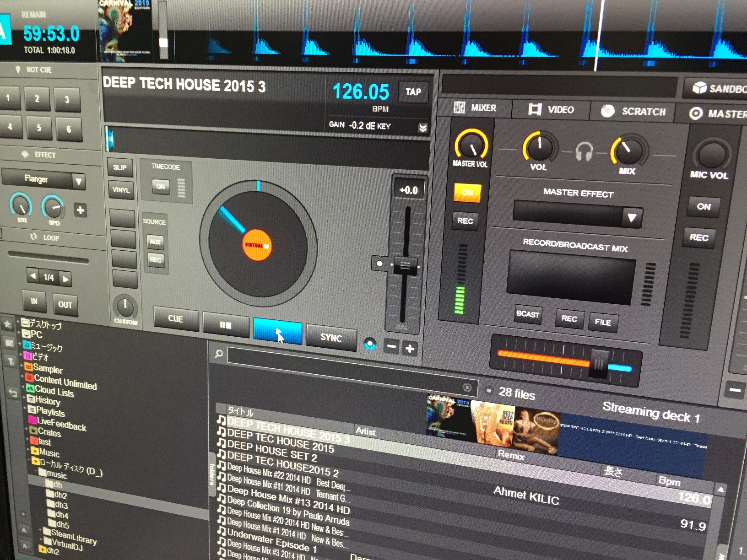This screenshot has width=747, height=560.
Task: Click the star favorite-folder icon in the sidebar
Action: pyautogui.click(x=8, y=324)
